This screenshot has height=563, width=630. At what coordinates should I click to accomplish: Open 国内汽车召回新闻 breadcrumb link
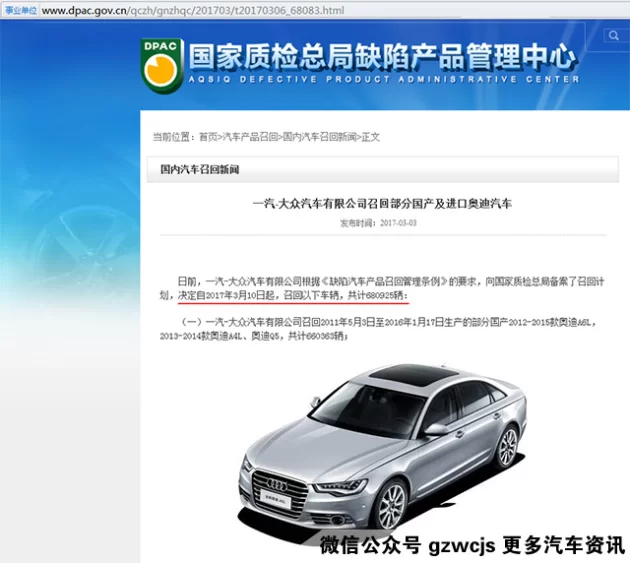(x=319, y=137)
